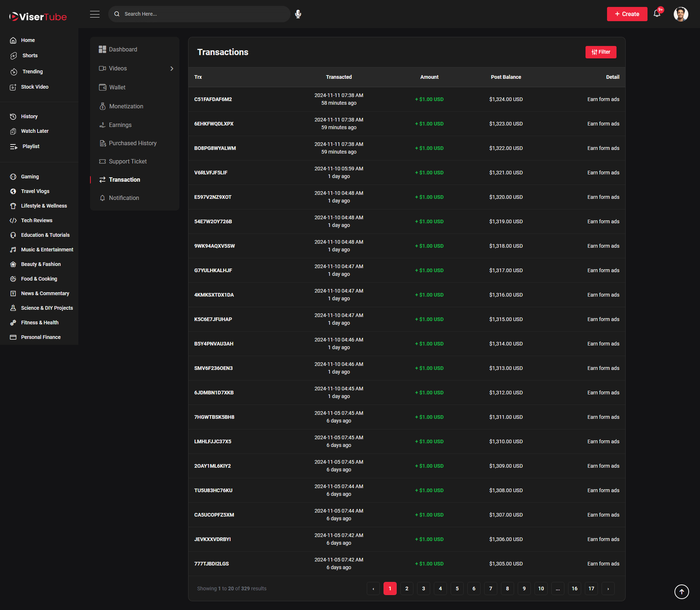This screenshot has width=700, height=610.
Task: Open the Wallet section in the dashboard menu
Action: (117, 87)
